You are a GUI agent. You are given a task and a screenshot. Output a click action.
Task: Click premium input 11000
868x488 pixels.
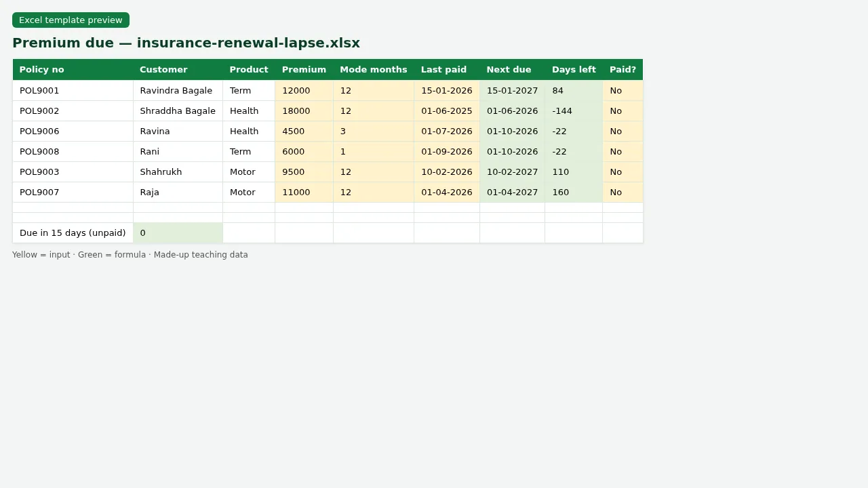pyautogui.click(x=304, y=192)
